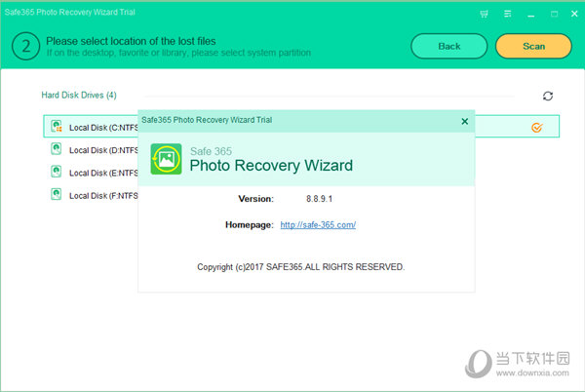
Task: Click the step 2 circle indicator
Action: [25, 46]
